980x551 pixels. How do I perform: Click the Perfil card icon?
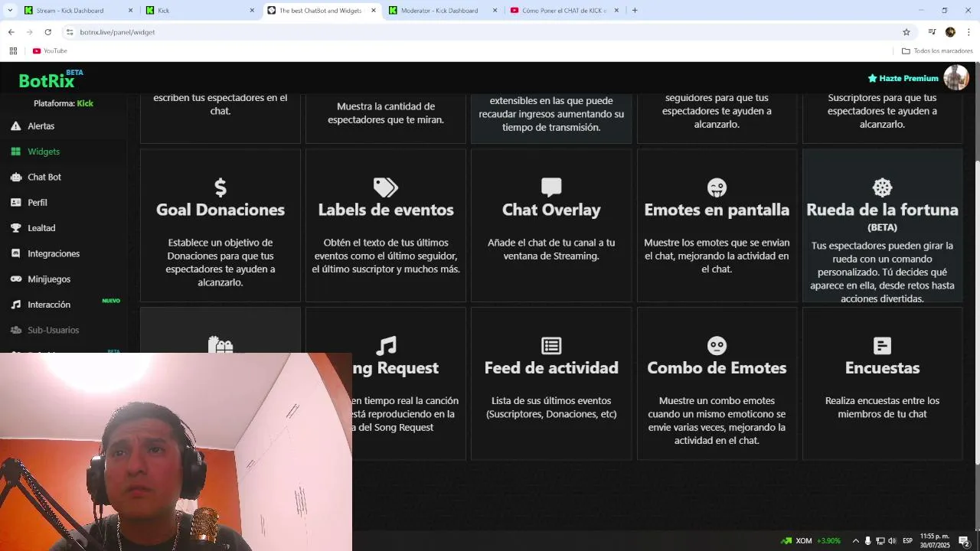[15, 203]
